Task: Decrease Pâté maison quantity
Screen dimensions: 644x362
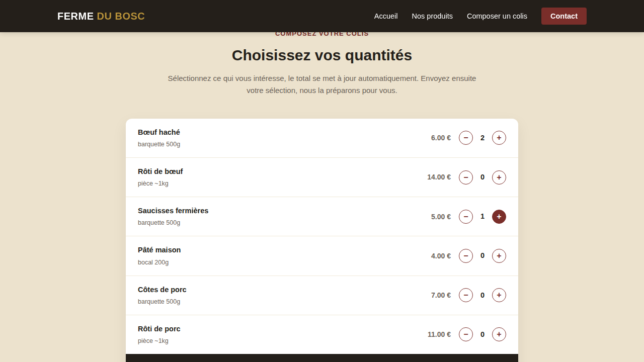Action: (x=466, y=256)
